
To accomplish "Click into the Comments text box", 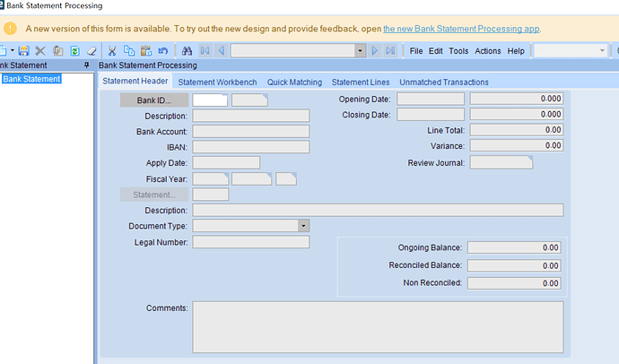I will [378, 327].
